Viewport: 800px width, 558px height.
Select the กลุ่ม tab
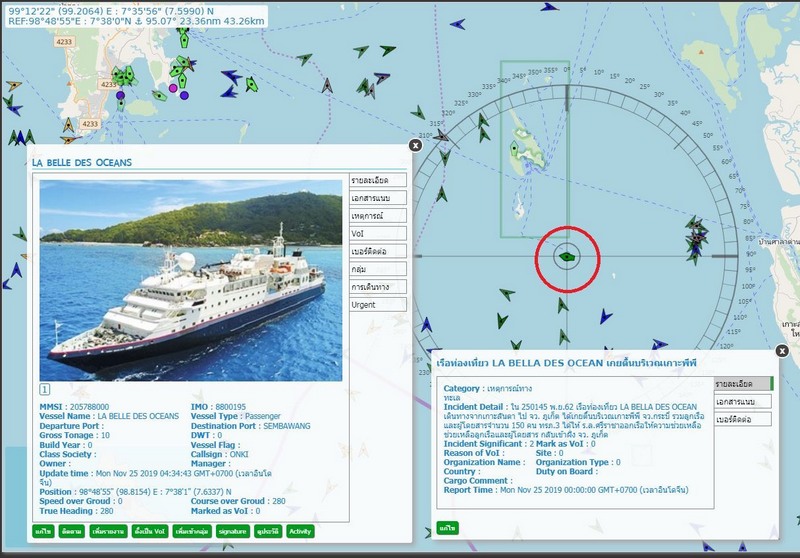378,269
